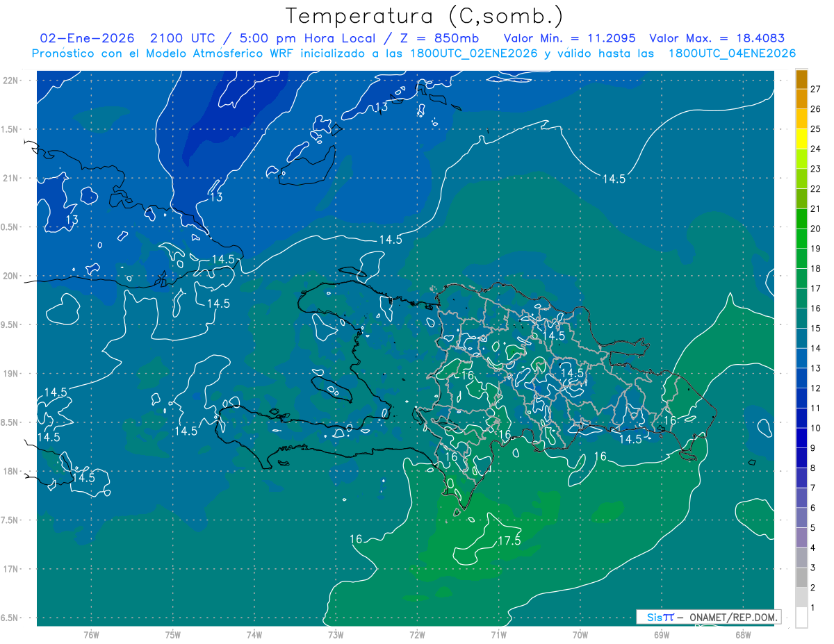Click the "68W" longitude label
This screenshot has width=834, height=644.
[743, 634]
